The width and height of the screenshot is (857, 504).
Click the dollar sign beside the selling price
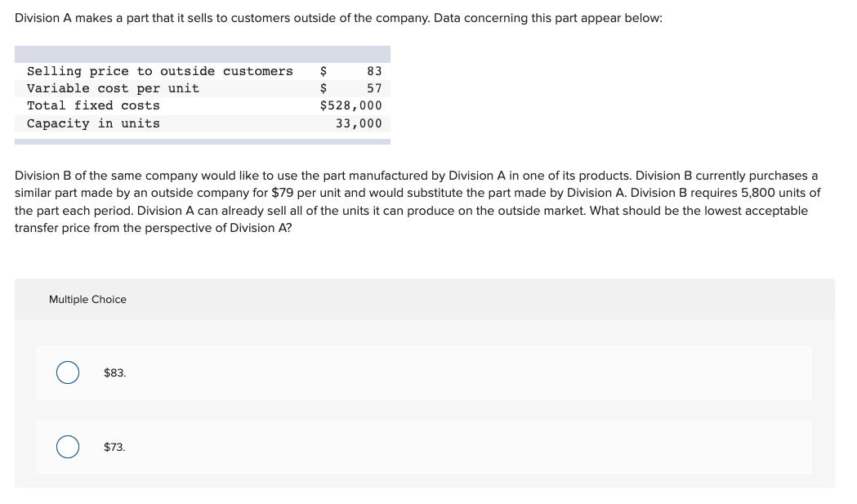[324, 71]
